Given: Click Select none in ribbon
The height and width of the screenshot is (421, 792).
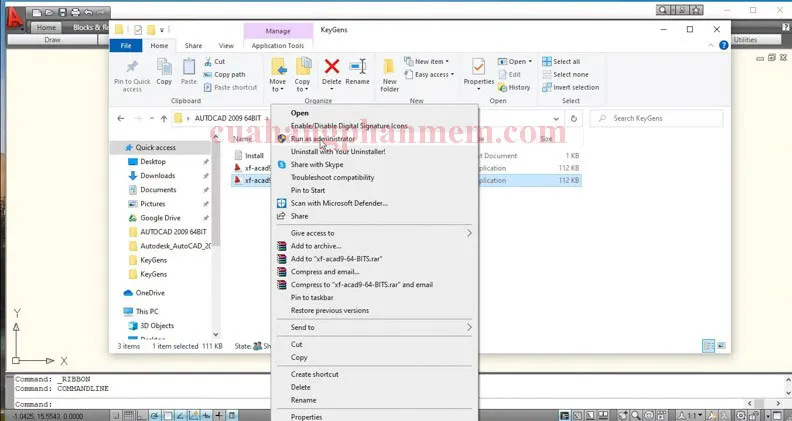Looking at the screenshot, I should [x=565, y=74].
